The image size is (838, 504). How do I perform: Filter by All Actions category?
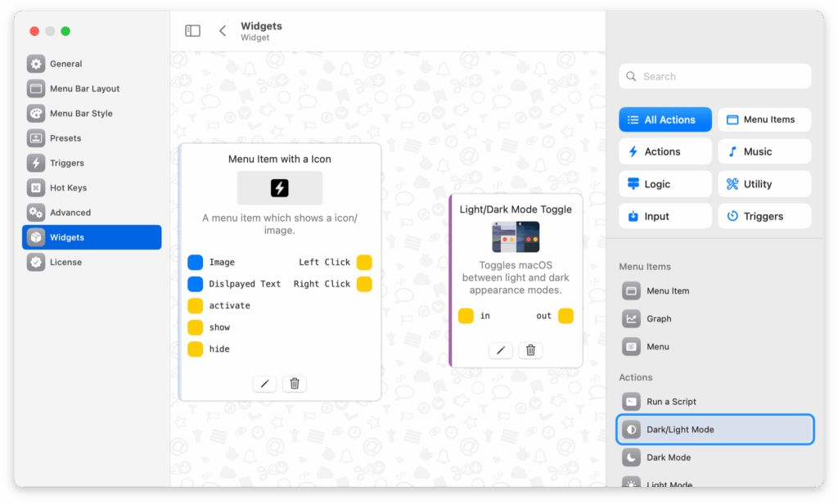[665, 119]
